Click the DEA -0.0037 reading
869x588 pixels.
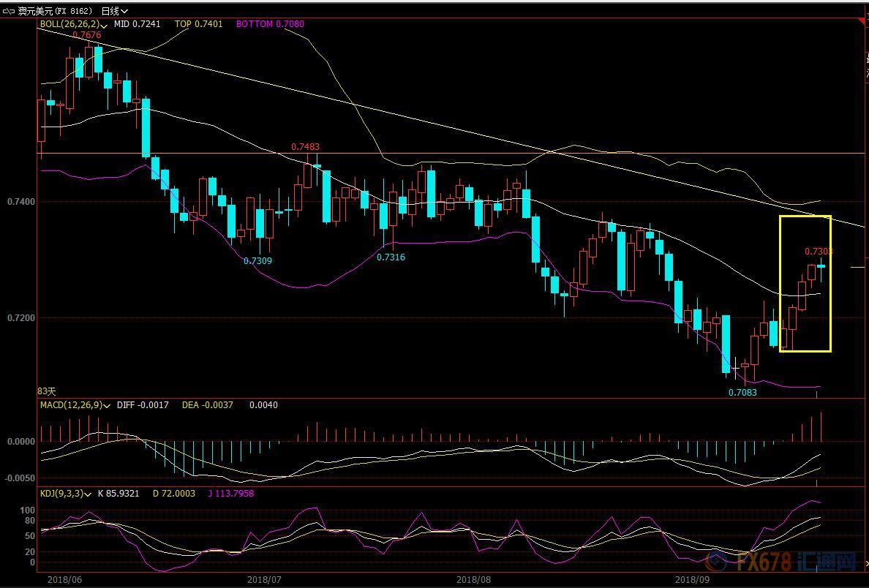point(208,405)
